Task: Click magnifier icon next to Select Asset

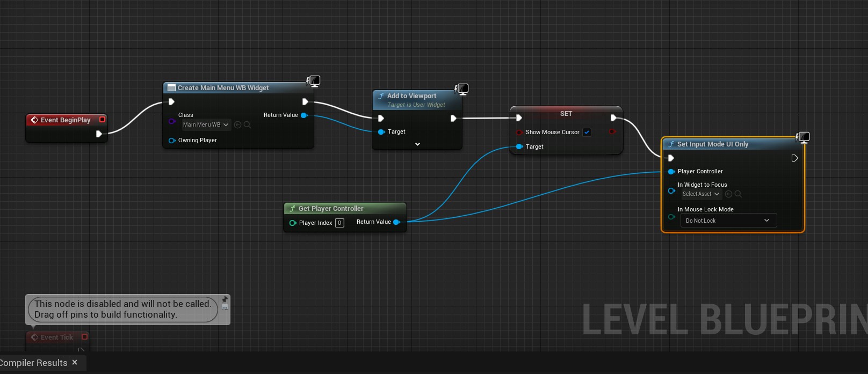Action: click(738, 194)
